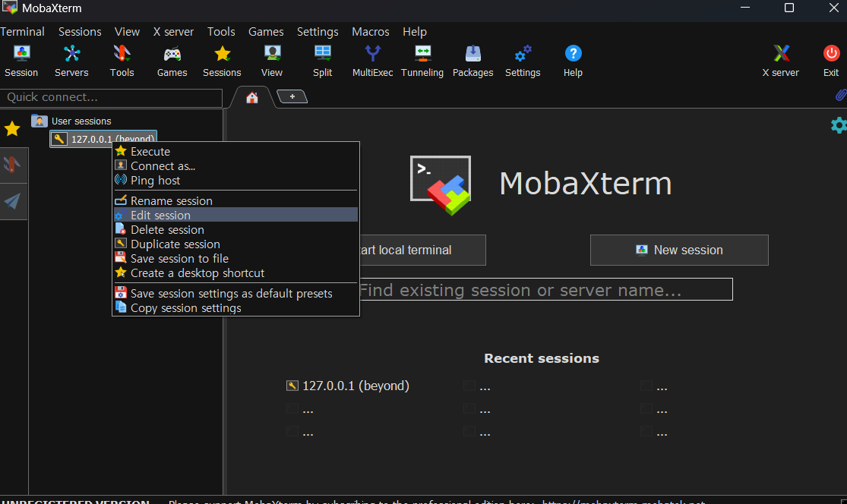The height and width of the screenshot is (504, 847).
Task: Switch to the Home tab
Action: (x=252, y=98)
